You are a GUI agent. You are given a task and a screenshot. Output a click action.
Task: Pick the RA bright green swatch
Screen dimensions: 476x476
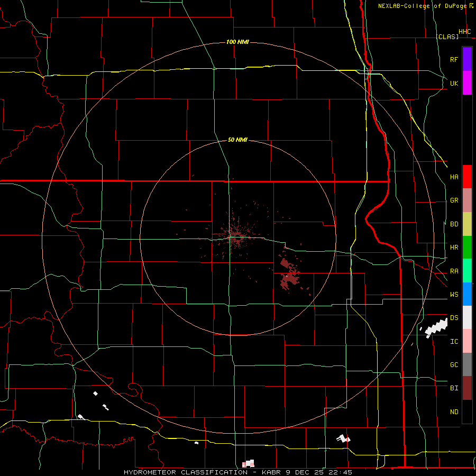point(467,271)
